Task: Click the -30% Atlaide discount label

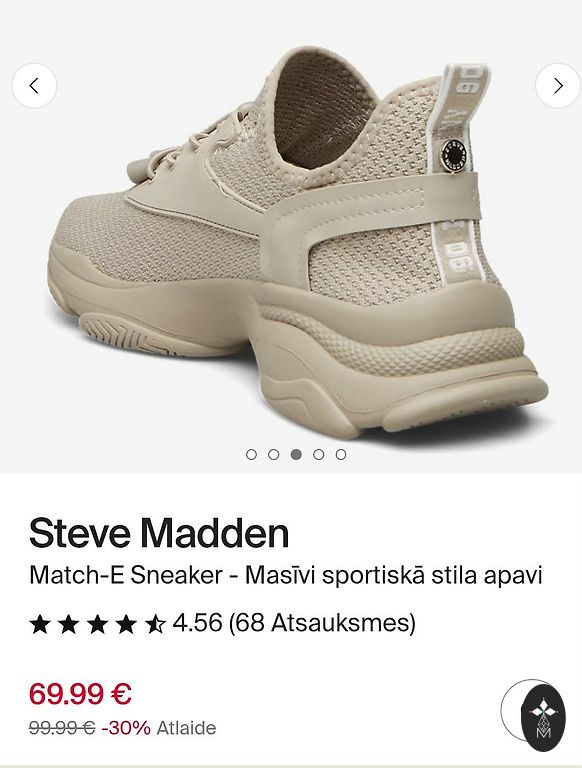Action: (159, 728)
